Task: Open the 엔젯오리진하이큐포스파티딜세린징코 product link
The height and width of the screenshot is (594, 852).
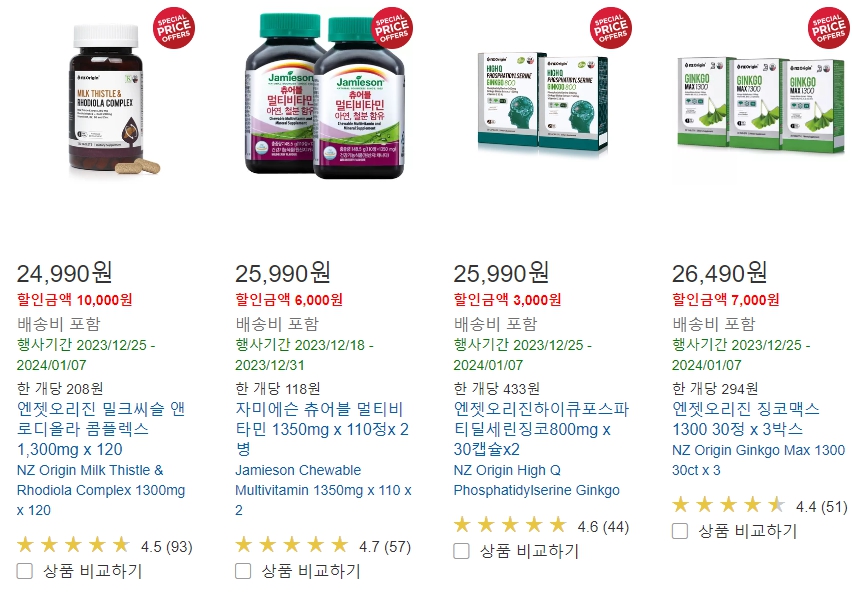Action: [x=541, y=429]
